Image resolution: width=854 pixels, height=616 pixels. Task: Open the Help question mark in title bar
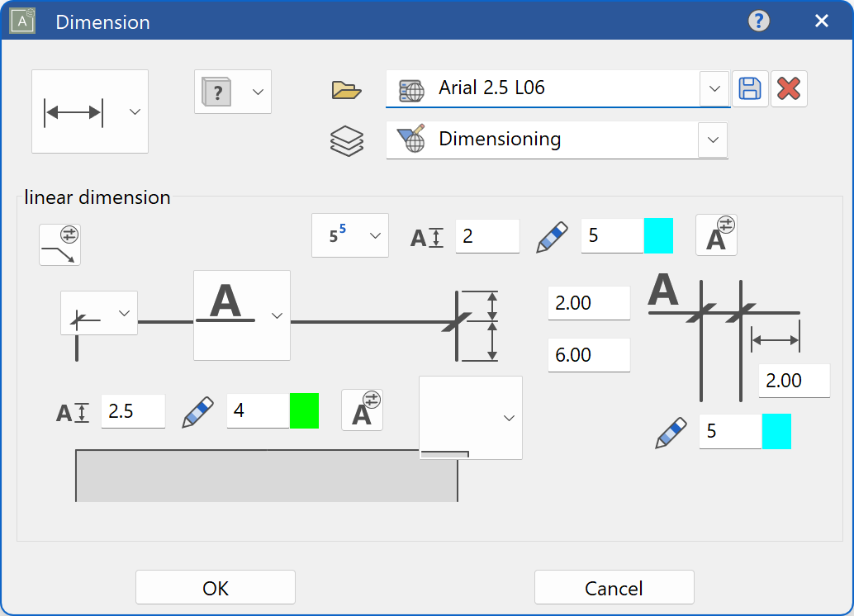(x=757, y=21)
